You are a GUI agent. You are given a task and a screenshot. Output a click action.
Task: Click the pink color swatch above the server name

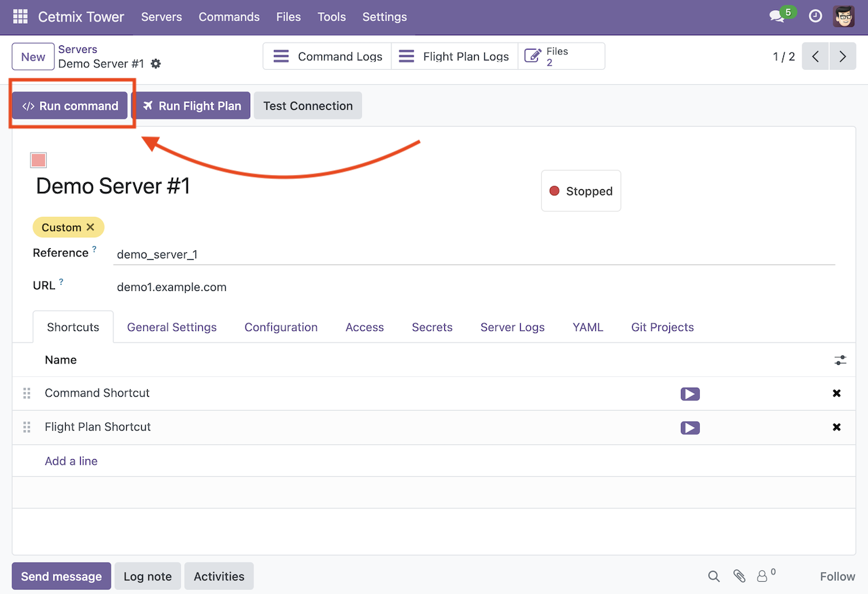tap(39, 160)
